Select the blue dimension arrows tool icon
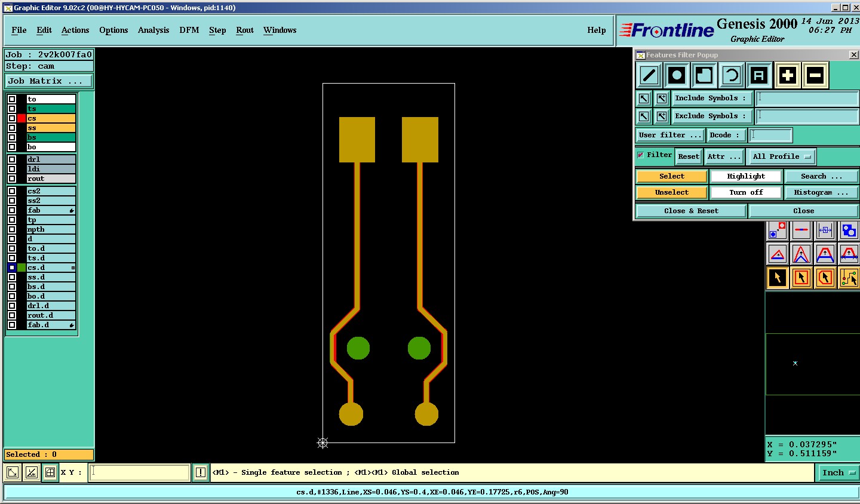 pyautogui.click(x=825, y=230)
